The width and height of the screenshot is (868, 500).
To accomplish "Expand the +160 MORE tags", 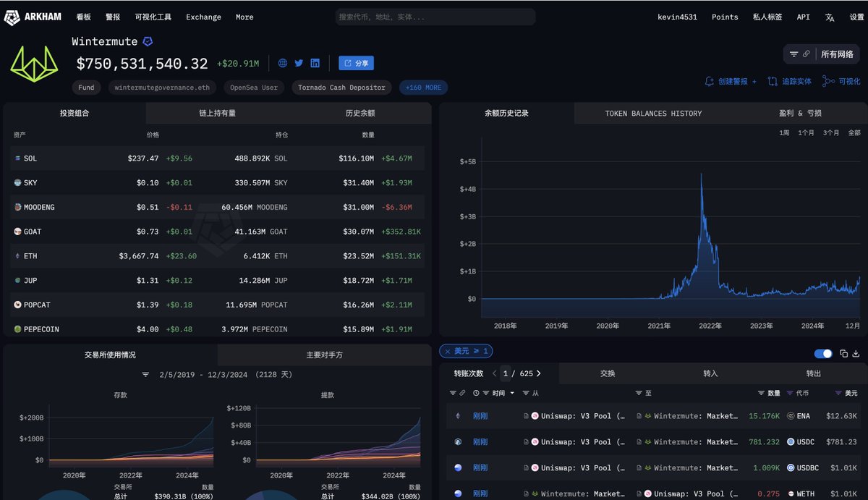I will [423, 88].
